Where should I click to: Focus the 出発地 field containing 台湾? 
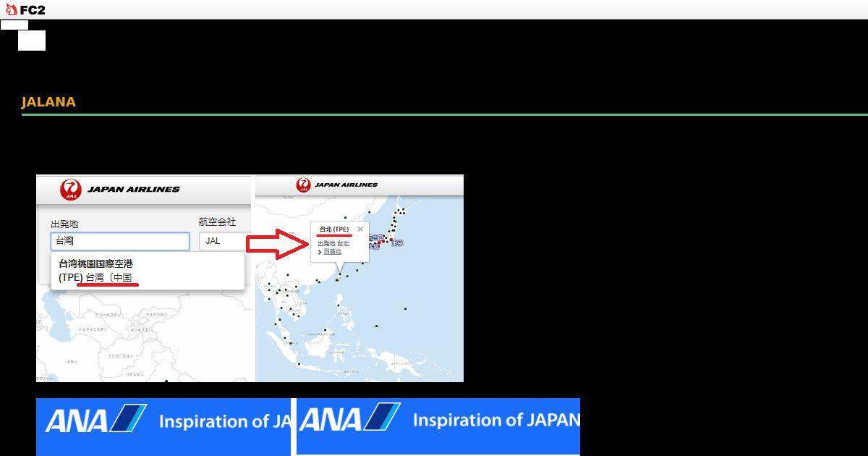(120, 241)
